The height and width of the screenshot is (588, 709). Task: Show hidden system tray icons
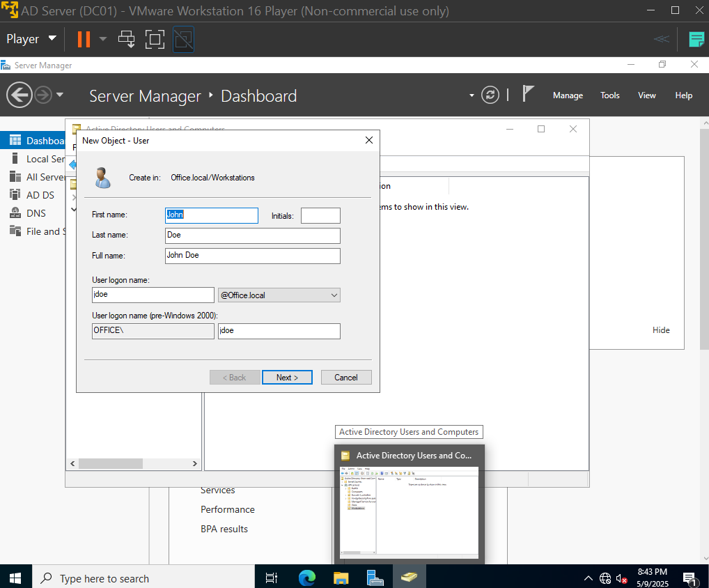point(589,578)
